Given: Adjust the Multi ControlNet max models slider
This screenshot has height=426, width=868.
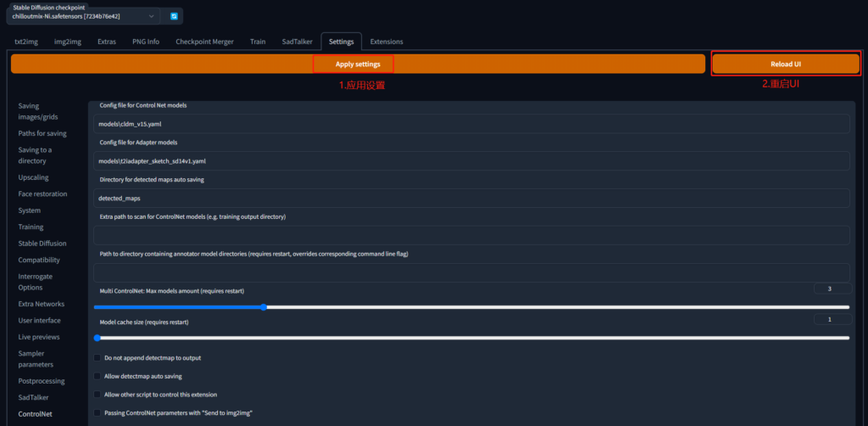Looking at the screenshot, I should point(471,307).
